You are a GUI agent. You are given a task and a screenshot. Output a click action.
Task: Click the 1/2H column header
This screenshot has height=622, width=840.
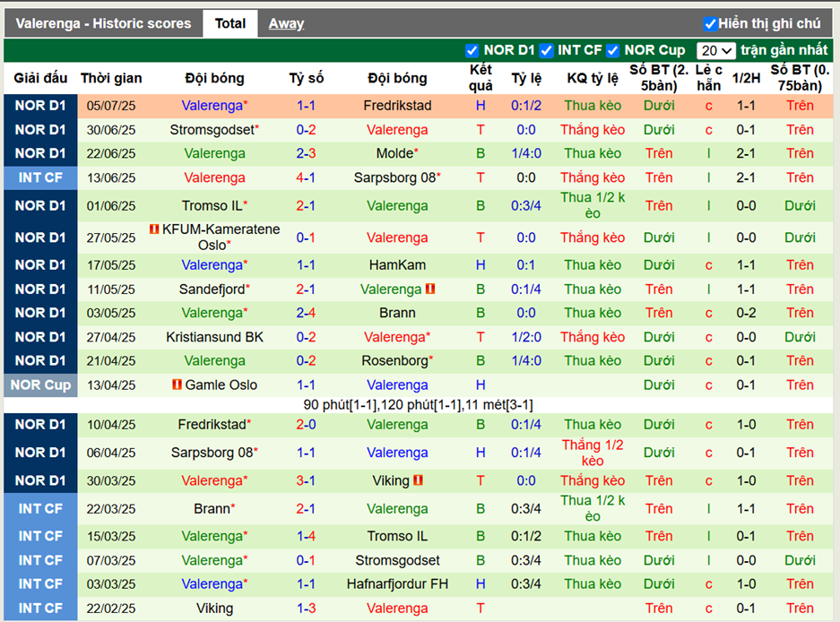746,78
